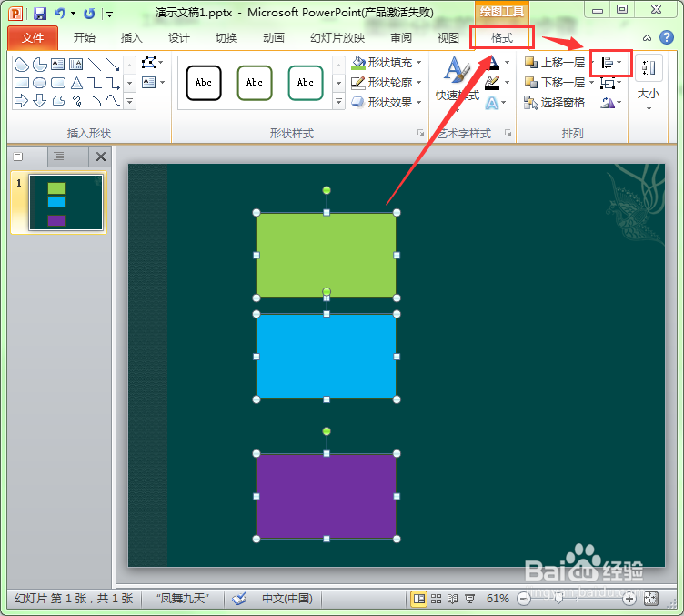Apply the teal outline Abc style
684x616 pixels.
tap(306, 83)
